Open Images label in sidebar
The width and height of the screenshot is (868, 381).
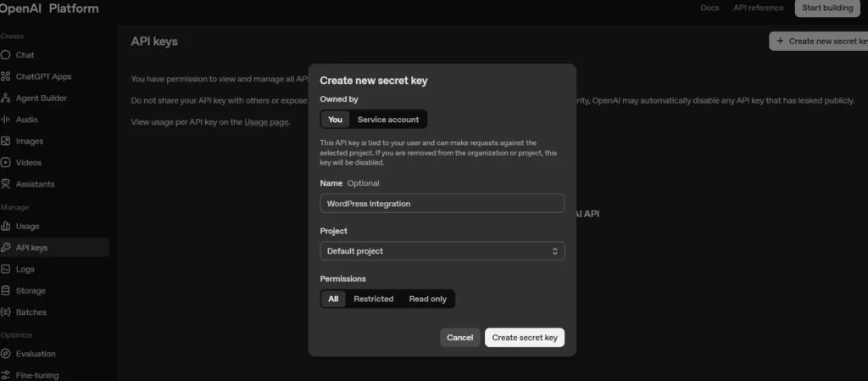30,141
